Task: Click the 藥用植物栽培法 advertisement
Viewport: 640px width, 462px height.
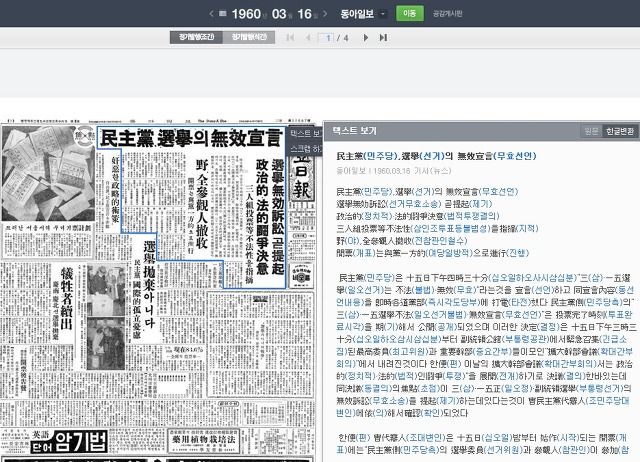Action: [203, 440]
